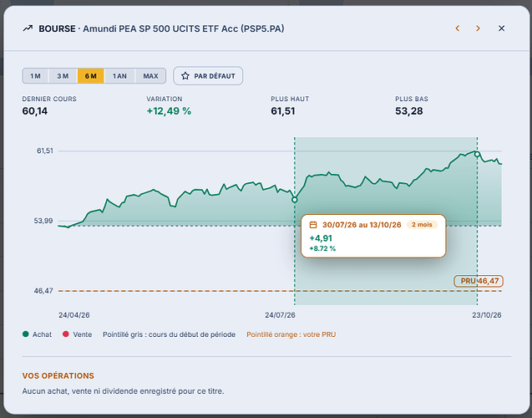Screen dimensions: 532x418
Task: Select the MAX period
Action: (150, 76)
